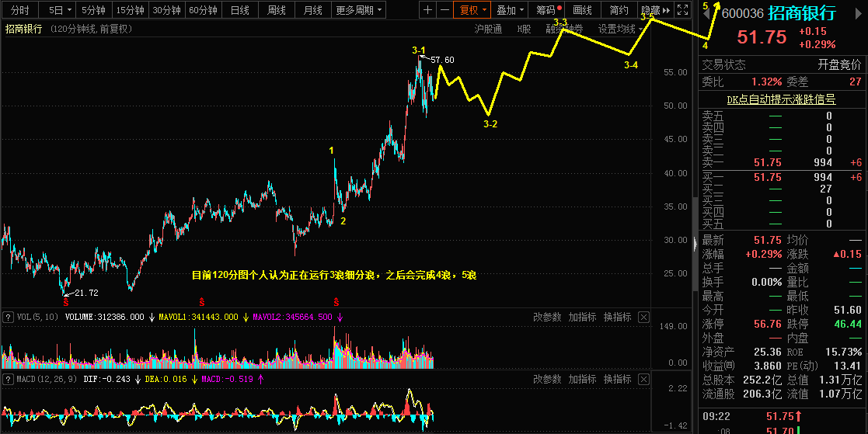Open 设置均线 moving average settings
Image resolution: width=868 pixels, height=434 pixels.
point(621,30)
